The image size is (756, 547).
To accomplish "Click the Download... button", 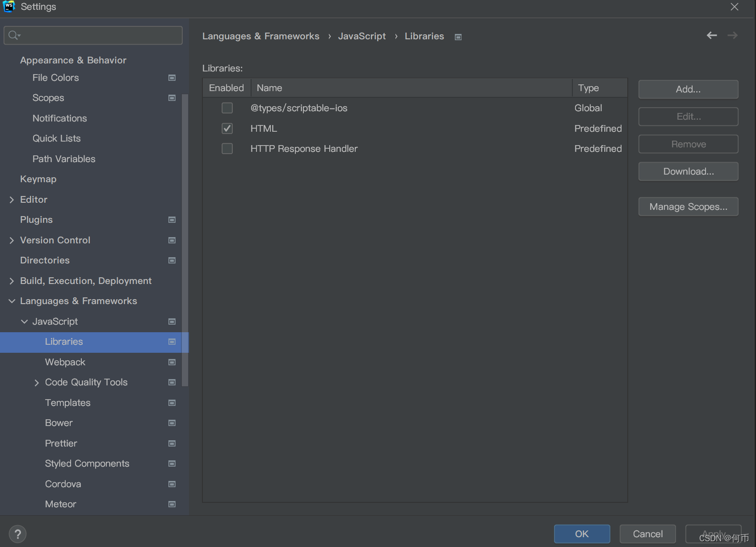I will coord(688,171).
